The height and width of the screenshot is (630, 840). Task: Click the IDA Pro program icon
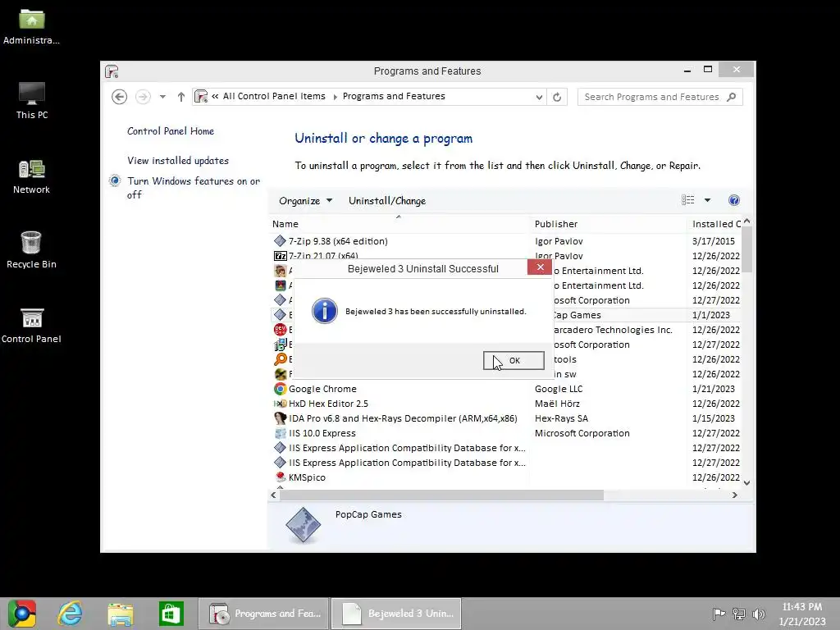pyautogui.click(x=281, y=418)
